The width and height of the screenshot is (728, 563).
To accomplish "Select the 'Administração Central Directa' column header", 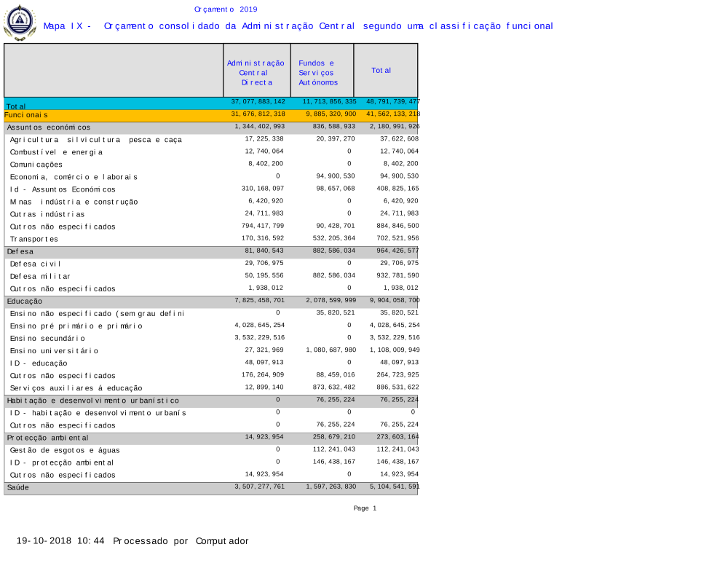I will point(256,73).
